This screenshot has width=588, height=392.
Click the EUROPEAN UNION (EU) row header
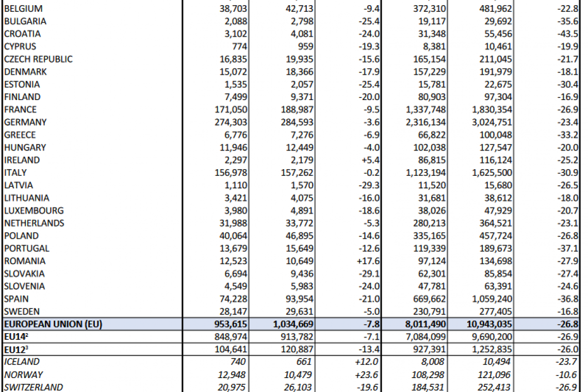tap(53, 324)
